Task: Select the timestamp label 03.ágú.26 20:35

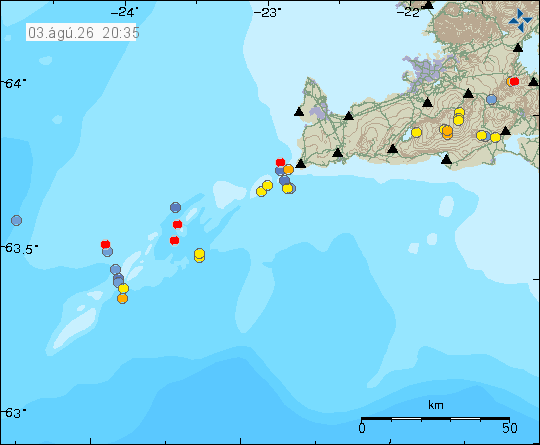Action: 81,33
